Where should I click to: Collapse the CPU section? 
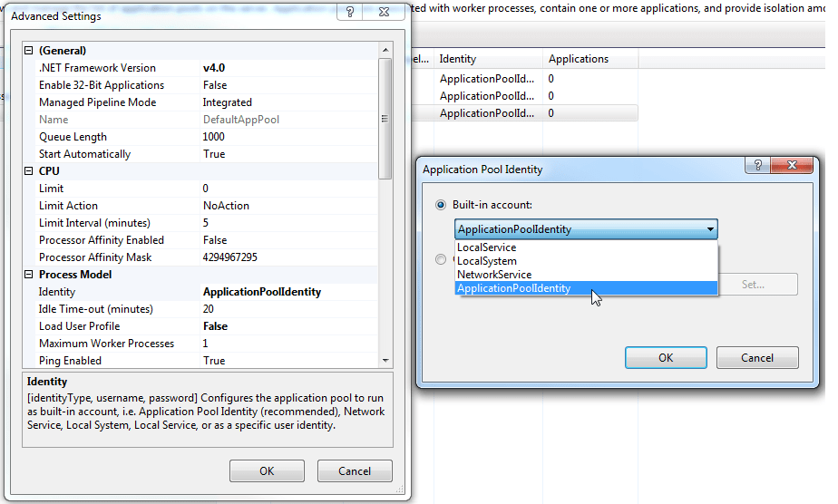click(x=29, y=171)
